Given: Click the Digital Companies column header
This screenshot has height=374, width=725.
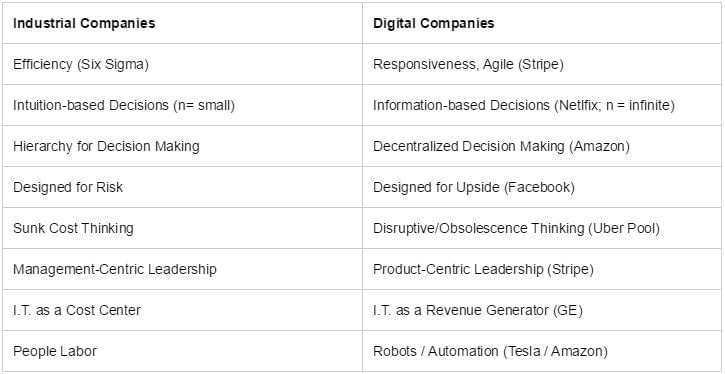Looking at the screenshot, I should point(542,23).
